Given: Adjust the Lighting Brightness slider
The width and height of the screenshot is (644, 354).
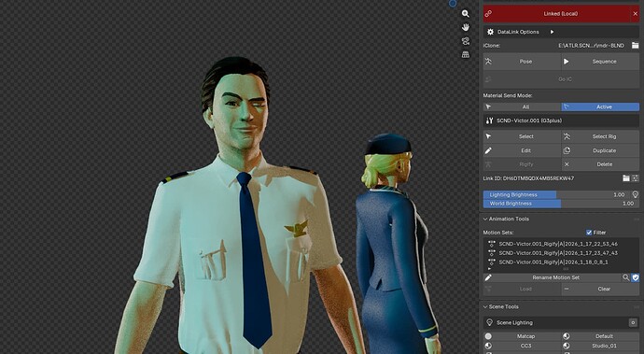Looking at the screenshot, I should (556, 194).
